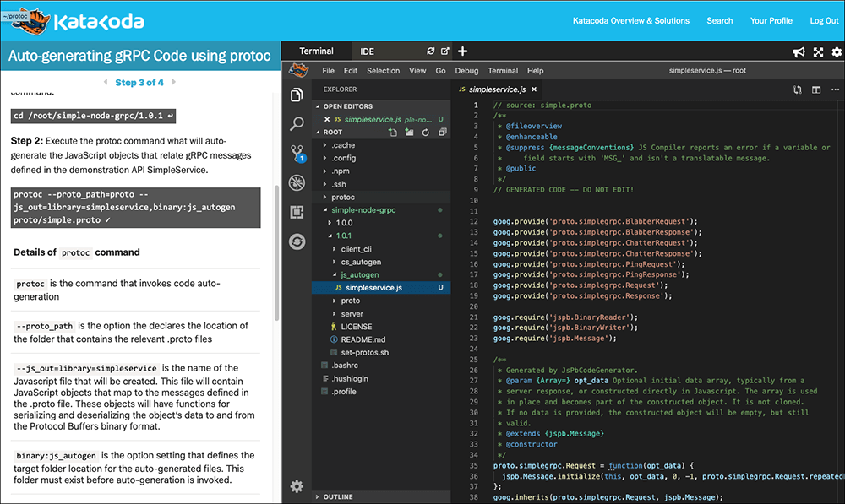
Task: Open the Edit menu
Action: click(351, 71)
